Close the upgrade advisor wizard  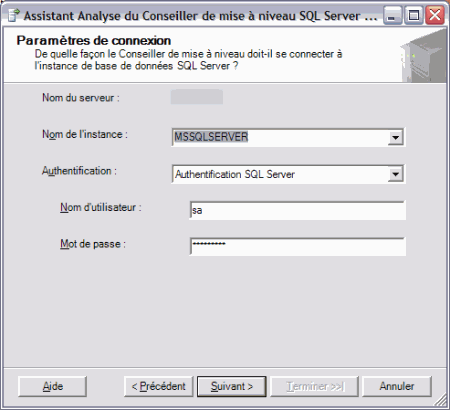(x=435, y=15)
